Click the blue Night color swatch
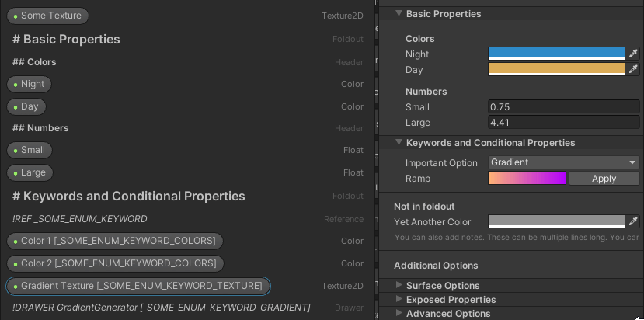The height and width of the screenshot is (320, 644). pos(556,54)
